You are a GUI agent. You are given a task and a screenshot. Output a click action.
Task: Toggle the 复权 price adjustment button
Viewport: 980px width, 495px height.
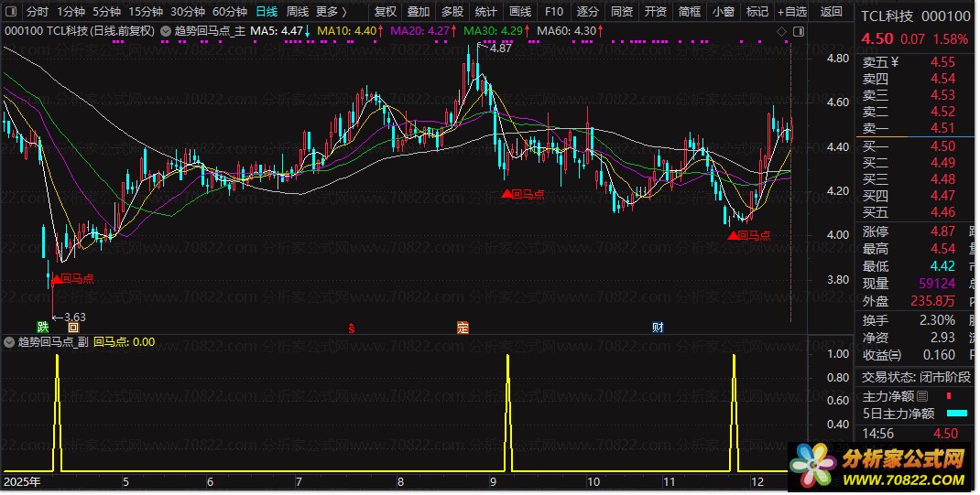[386, 12]
